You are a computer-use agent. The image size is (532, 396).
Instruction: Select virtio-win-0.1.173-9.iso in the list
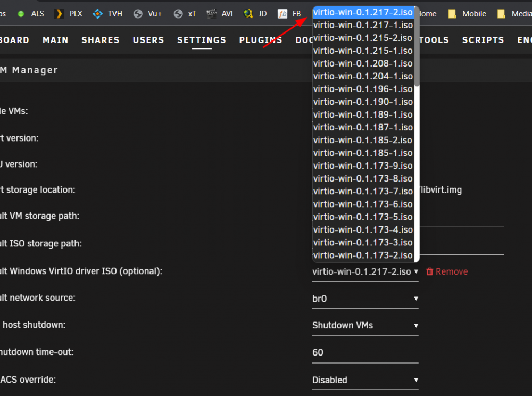click(363, 166)
